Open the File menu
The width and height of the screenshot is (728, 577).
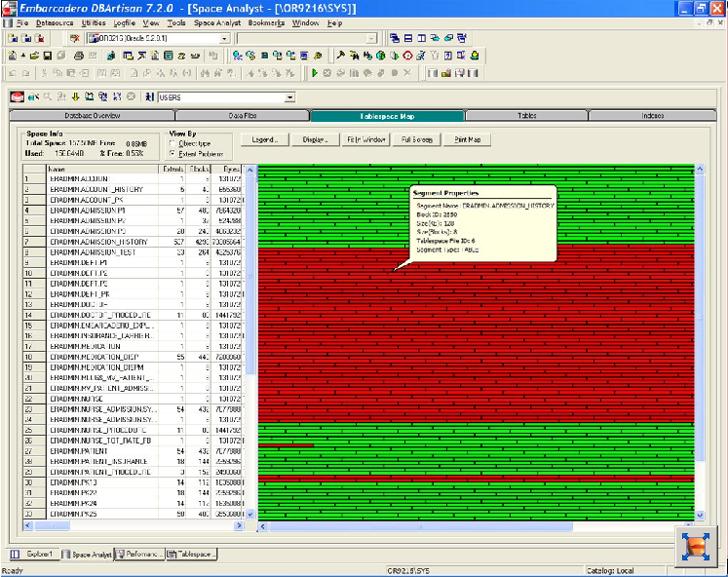22,22
